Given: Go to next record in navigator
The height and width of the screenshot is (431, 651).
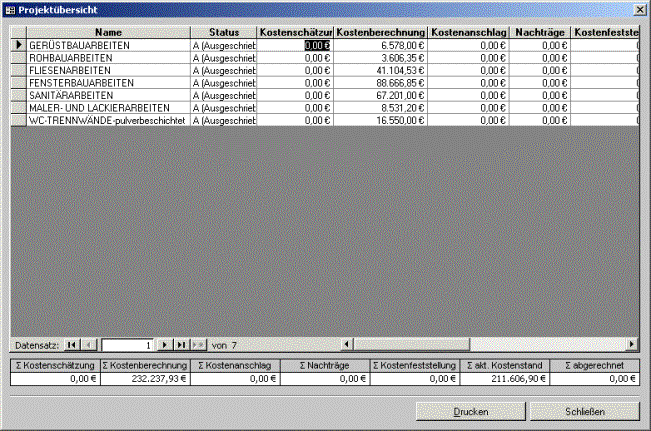Looking at the screenshot, I should pyautogui.click(x=166, y=345).
